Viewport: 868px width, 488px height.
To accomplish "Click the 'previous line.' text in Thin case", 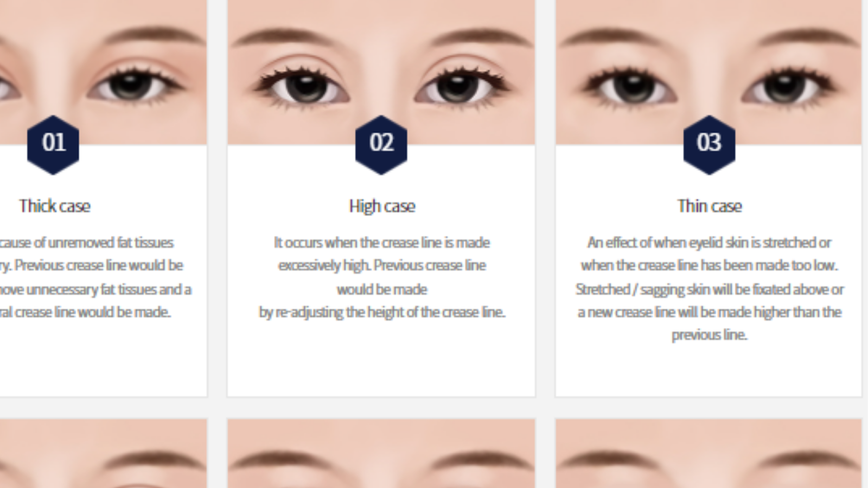I will (710, 335).
